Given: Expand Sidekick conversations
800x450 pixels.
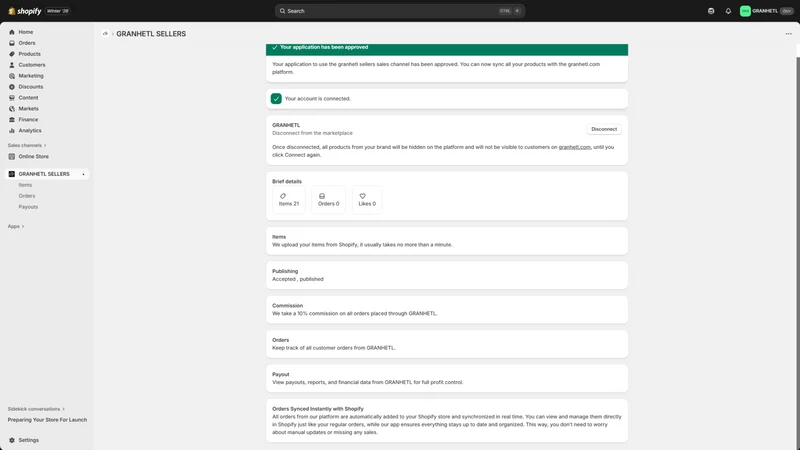Looking at the screenshot, I should tap(36, 409).
